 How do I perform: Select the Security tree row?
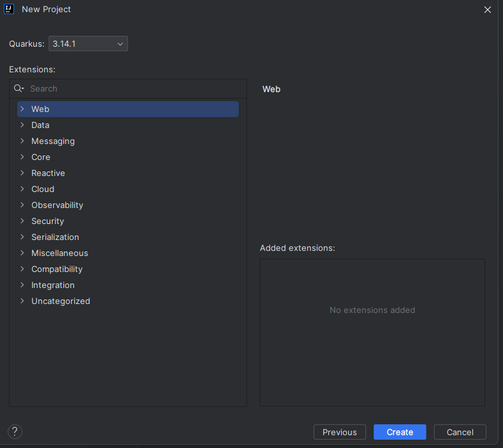pos(128,221)
